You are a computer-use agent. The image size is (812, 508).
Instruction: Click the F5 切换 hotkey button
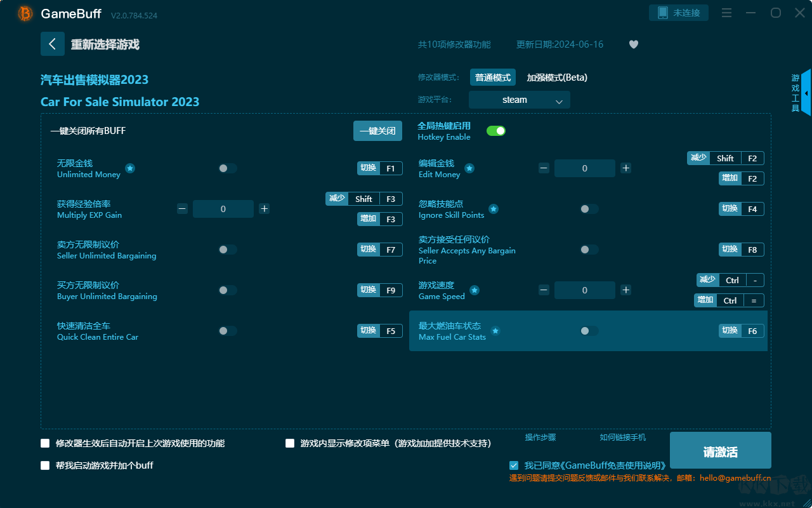tap(380, 331)
